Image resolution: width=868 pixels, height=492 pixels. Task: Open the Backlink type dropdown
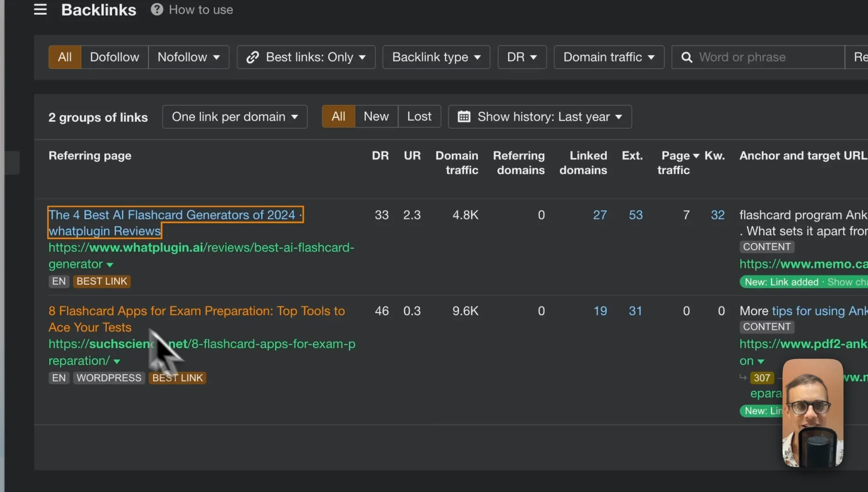[x=436, y=57]
